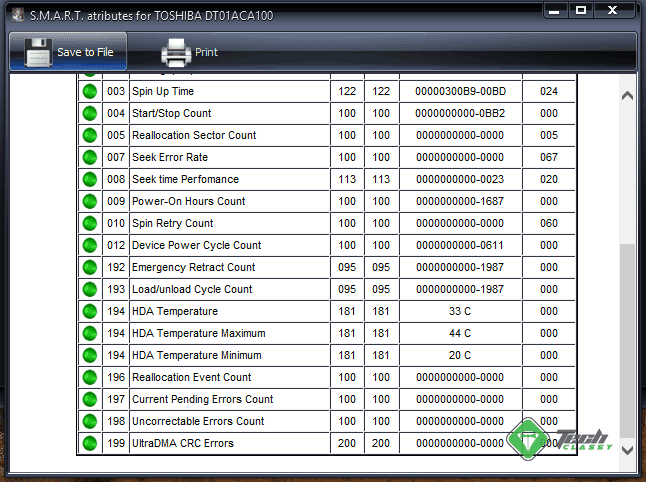Click the HDA Temperature Minimum name
Screen dimensions: 646x482
click(197, 355)
